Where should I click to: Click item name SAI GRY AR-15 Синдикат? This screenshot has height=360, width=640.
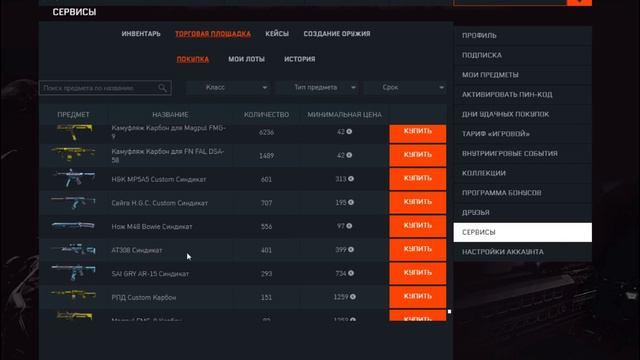click(x=150, y=274)
